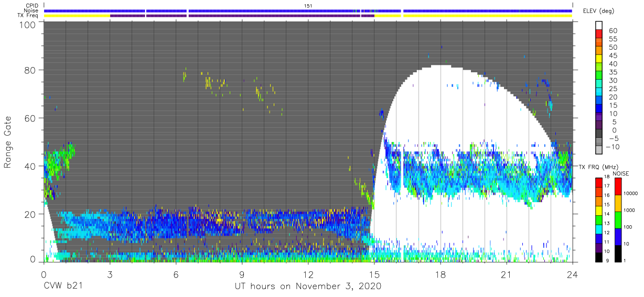Viewport: 644px width, 297px height.
Task: Click x-axis tick label '9'
Action: (x=242, y=274)
